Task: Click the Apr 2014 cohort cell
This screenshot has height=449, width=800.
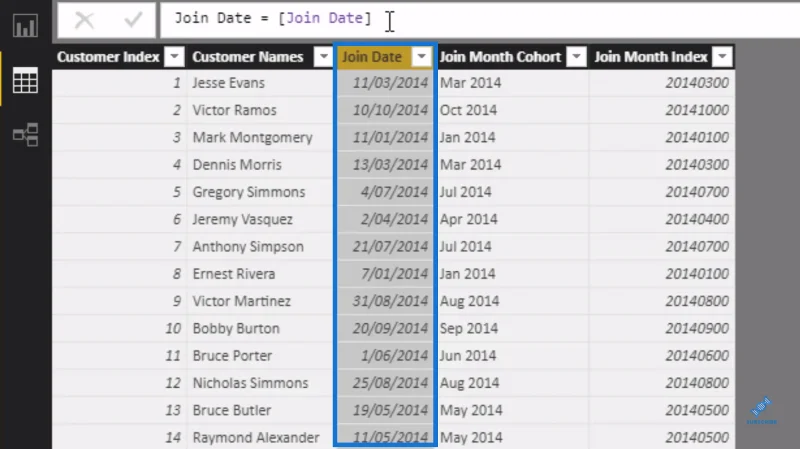Action: pyautogui.click(x=512, y=219)
